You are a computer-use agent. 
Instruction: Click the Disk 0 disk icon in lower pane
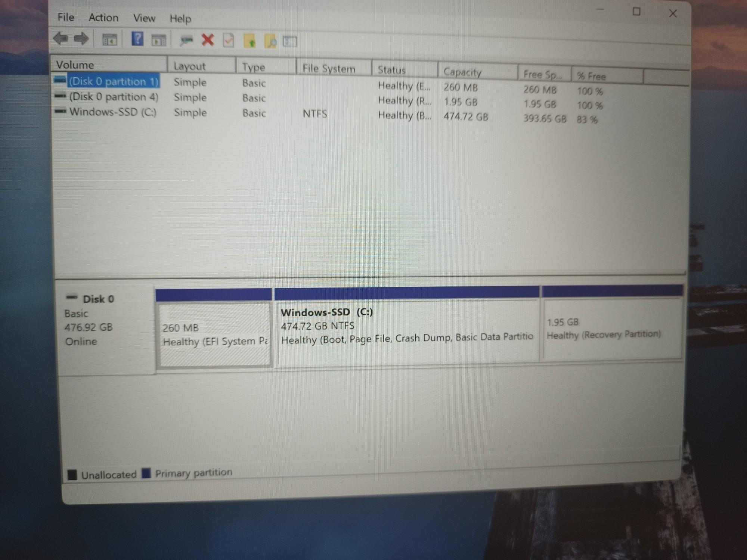click(x=72, y=298)
